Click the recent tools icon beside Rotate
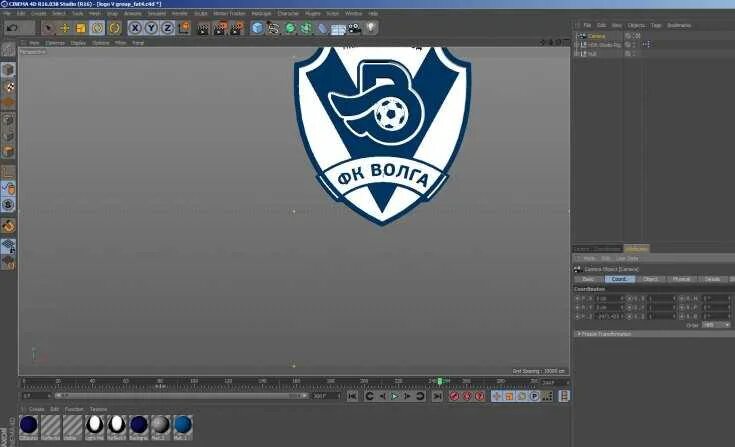Image resolution: width=735 pixels, height=447 pixels. coord(114,28)
